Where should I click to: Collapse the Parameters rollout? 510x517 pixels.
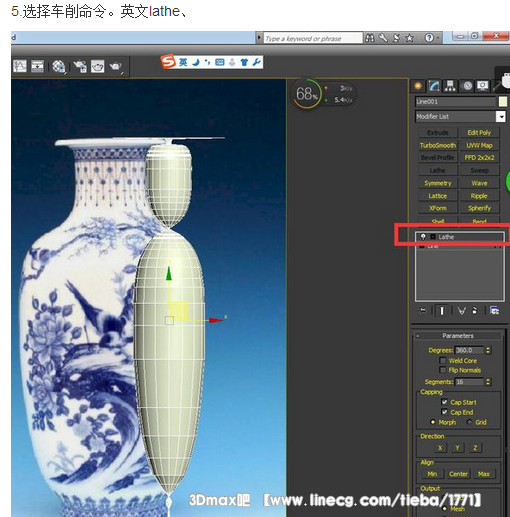[458, 336]
